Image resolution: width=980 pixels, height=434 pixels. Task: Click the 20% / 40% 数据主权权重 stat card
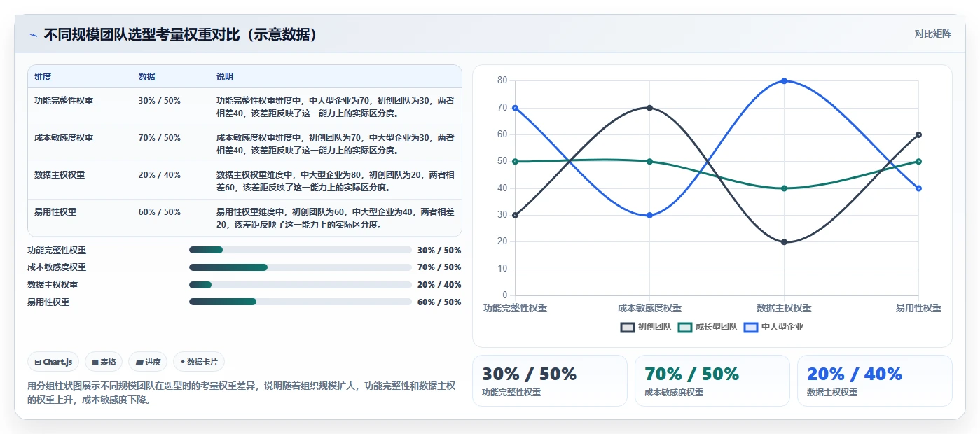pos(875,381)
